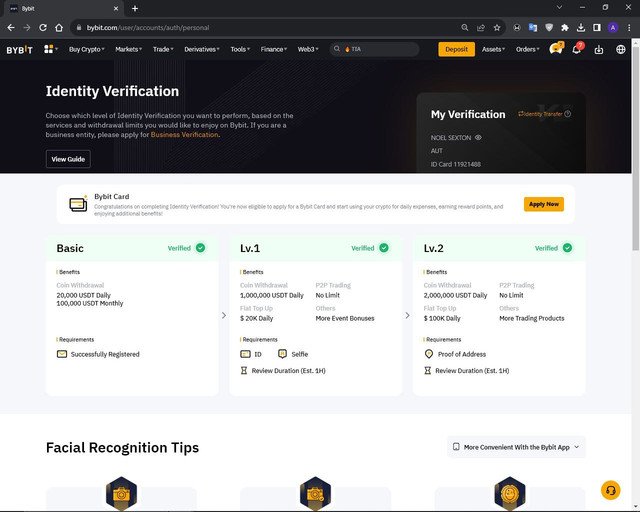The image size is (640, 512).
Task: Open the chat messages icon
Action: (x=556, y=49)
